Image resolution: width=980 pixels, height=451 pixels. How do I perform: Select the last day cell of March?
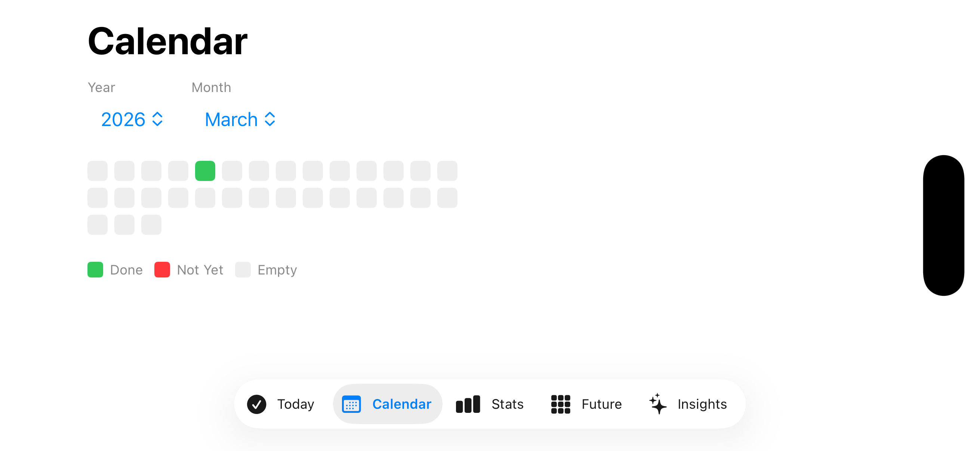coord(151,224)
